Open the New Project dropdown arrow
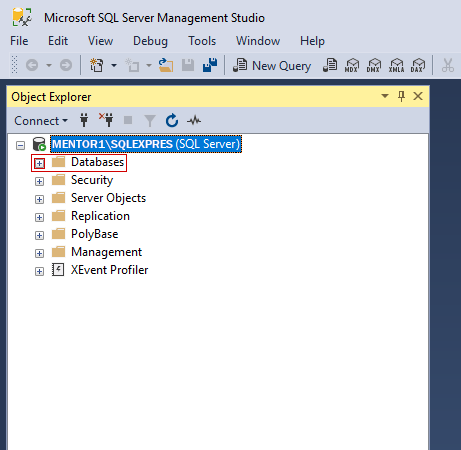461x450 pixels. [x=114, y=65]
